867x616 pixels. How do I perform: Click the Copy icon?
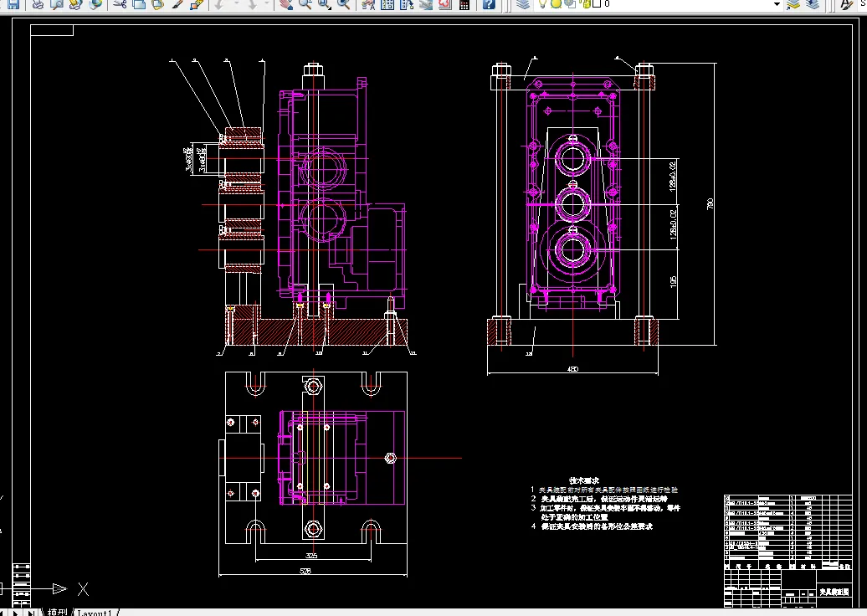click(139, 4)
